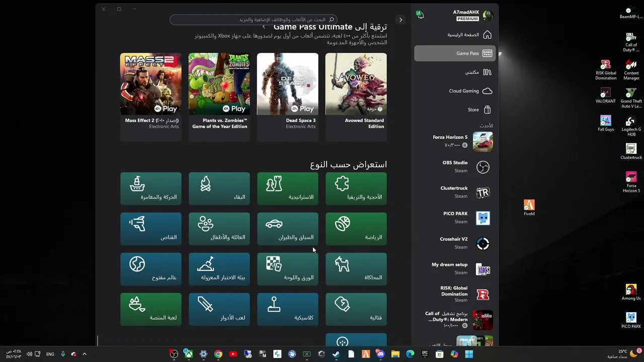Select the VALORANT desktop shortcut
The width and height of the screenshot is (644, 362).
pos(605,96)
